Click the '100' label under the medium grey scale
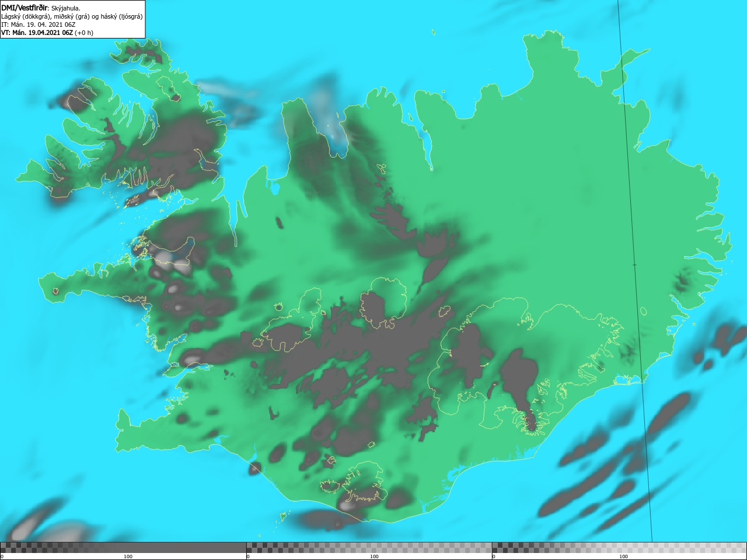 click(374, 556)
